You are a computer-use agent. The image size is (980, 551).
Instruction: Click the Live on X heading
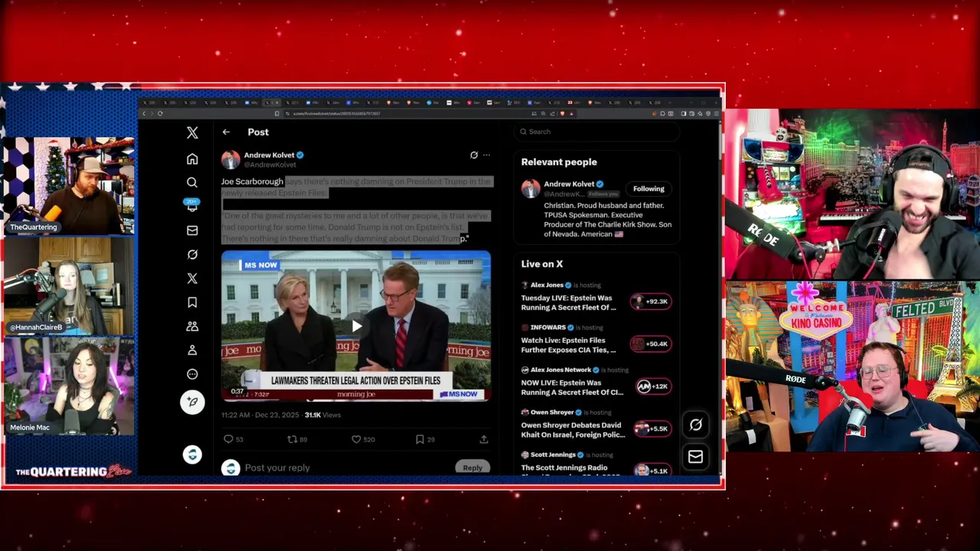(542, 264)
